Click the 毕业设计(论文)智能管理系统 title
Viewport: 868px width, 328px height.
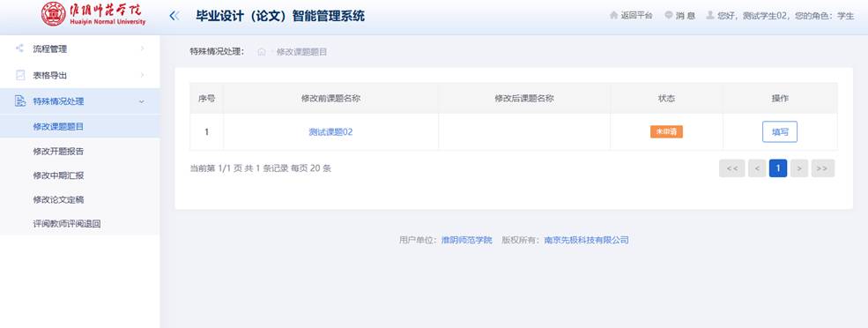280,16
